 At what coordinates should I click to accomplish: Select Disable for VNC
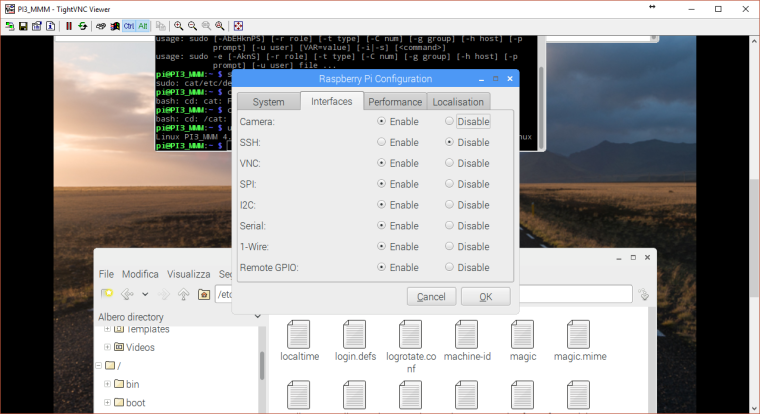tap(450, 163)
